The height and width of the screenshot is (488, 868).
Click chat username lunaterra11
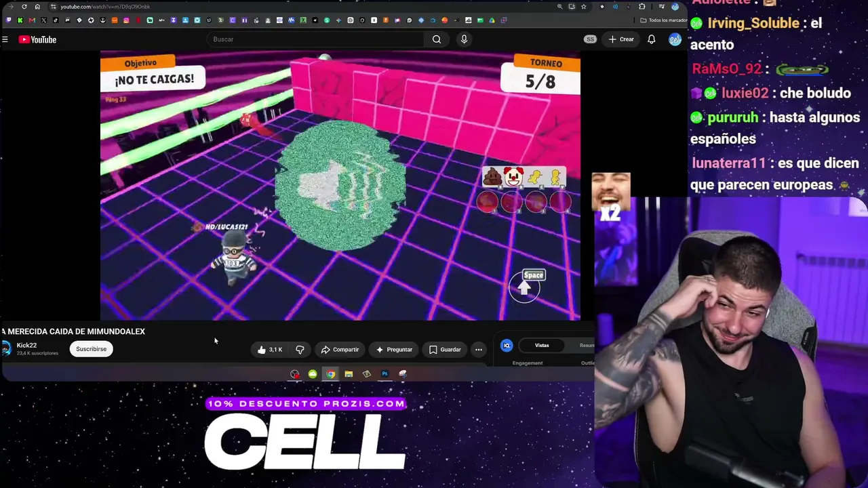pyautogui.click(x=728, y=163)
